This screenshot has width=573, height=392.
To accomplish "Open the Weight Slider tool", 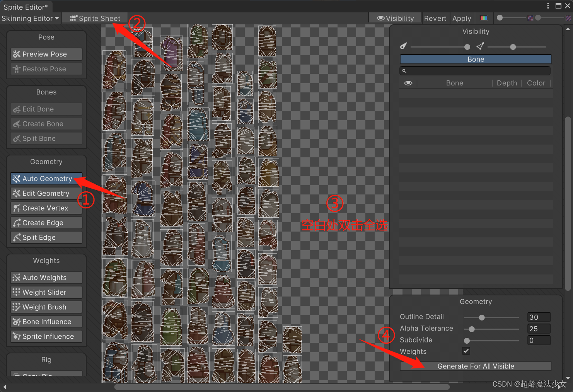I will 46,292.
